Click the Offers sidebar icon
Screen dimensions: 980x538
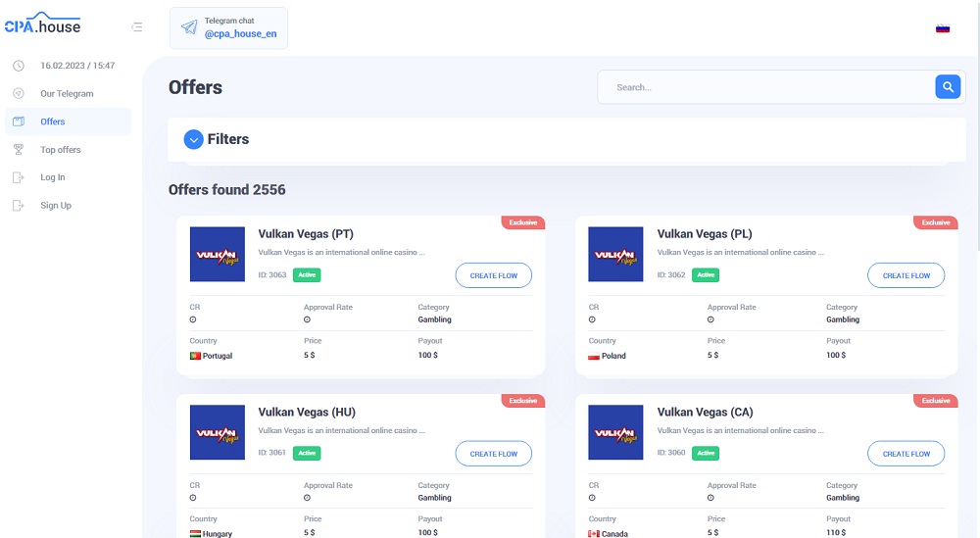[19, 122]
